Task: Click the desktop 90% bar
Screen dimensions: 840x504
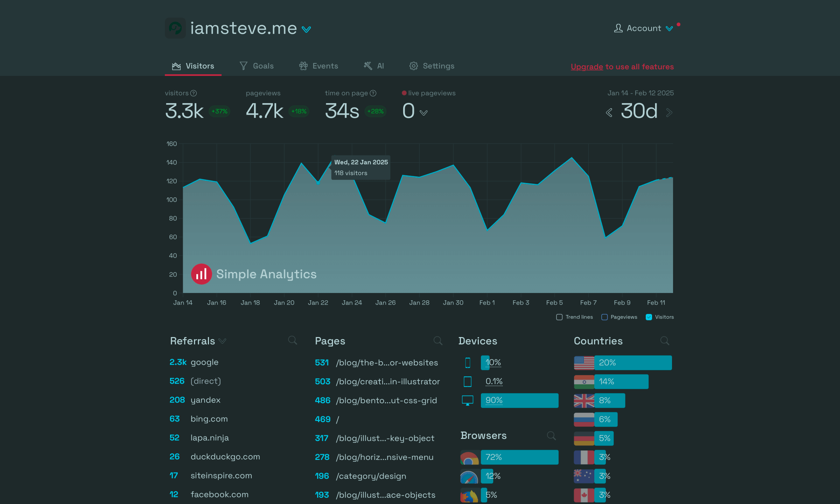Action: (x=519, y=400)
